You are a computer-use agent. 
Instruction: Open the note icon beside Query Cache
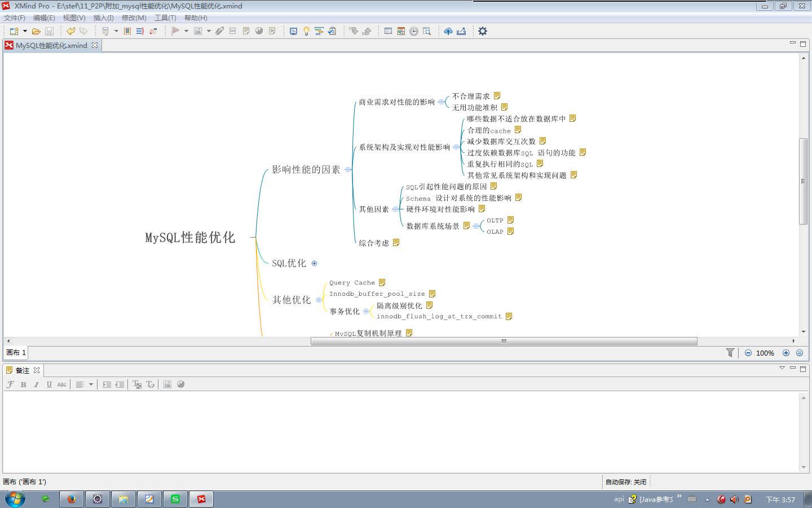click(382, 282)
